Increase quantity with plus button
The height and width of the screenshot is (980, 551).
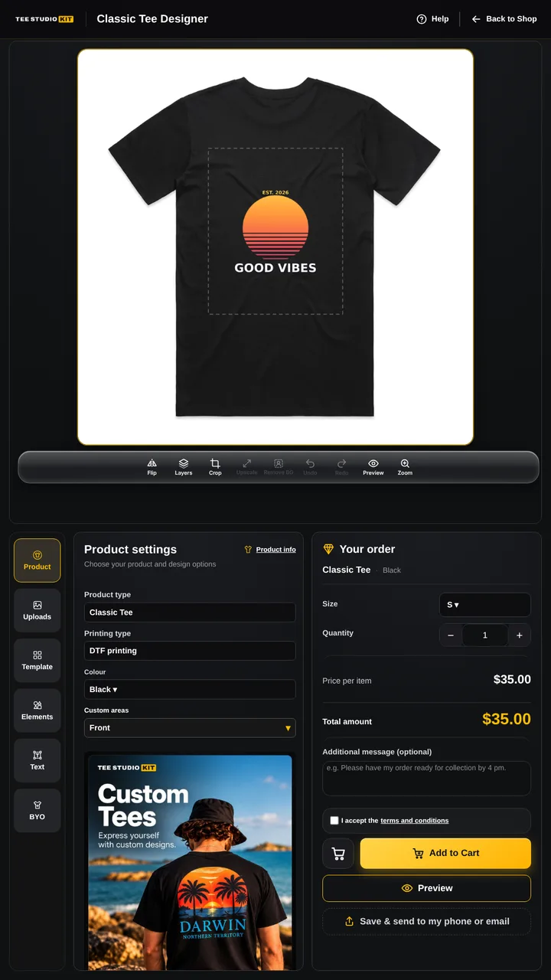click(519, 635)
